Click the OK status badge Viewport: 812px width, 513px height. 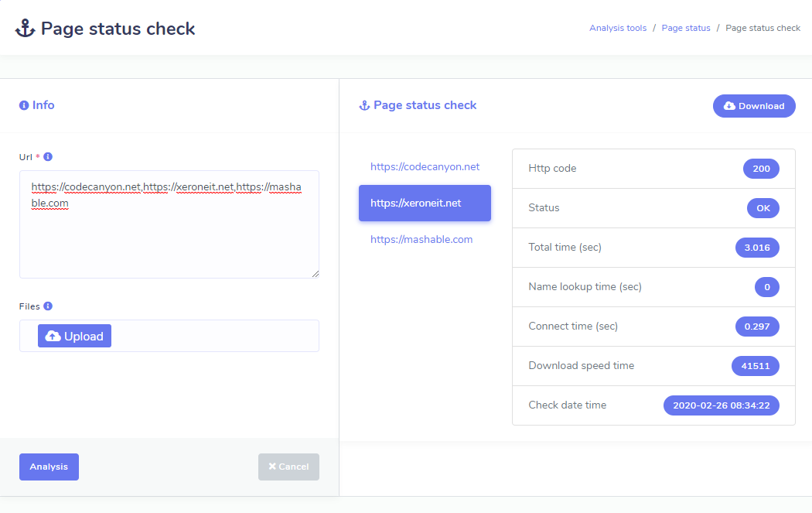pyautogui.click(x=763, y=208)
